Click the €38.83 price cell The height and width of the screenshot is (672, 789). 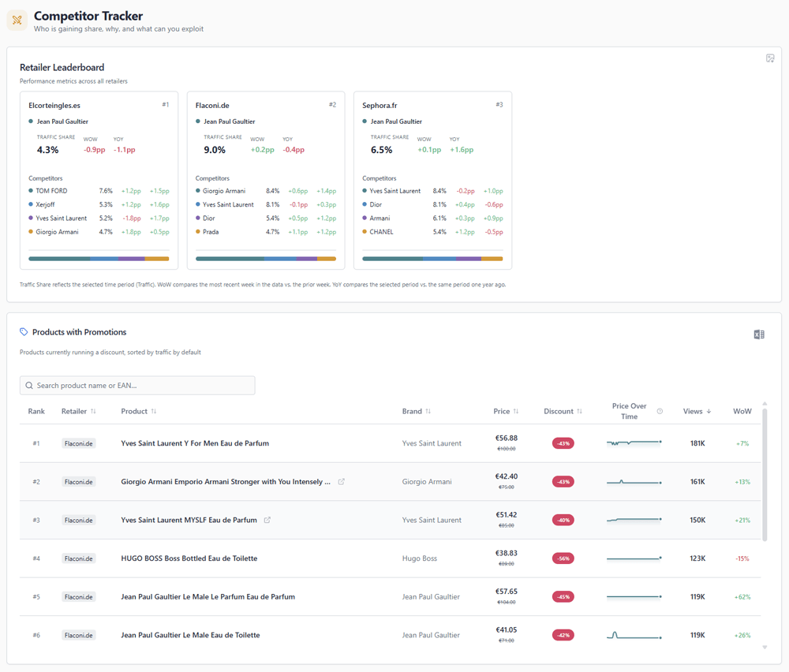[x=507, y=553]
